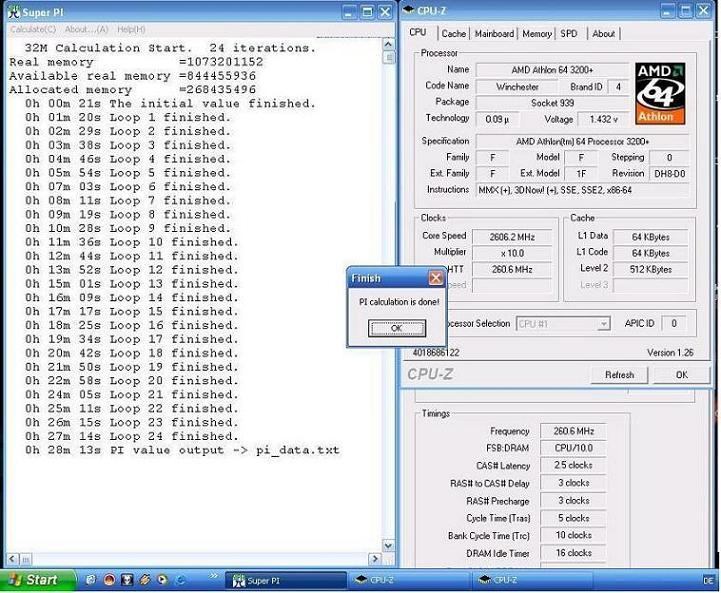Click the first CPU-Z taskbar button
This screenshot has width=721, height=593.
click(x=408, y=581)
